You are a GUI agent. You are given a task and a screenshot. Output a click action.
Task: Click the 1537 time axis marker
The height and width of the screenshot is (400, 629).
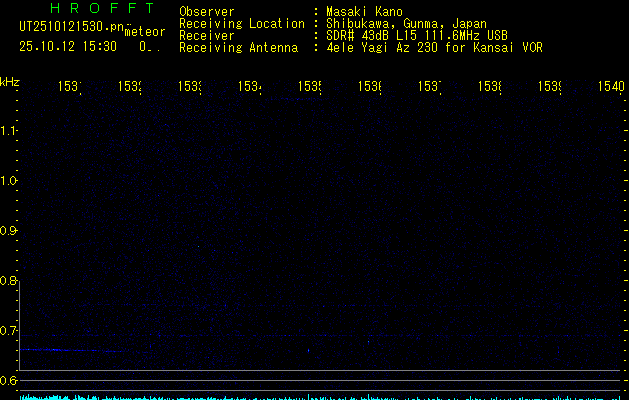(429, 86)
